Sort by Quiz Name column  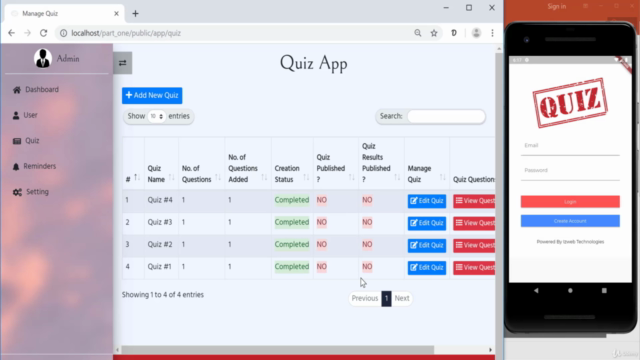click(x=161, y=163)
